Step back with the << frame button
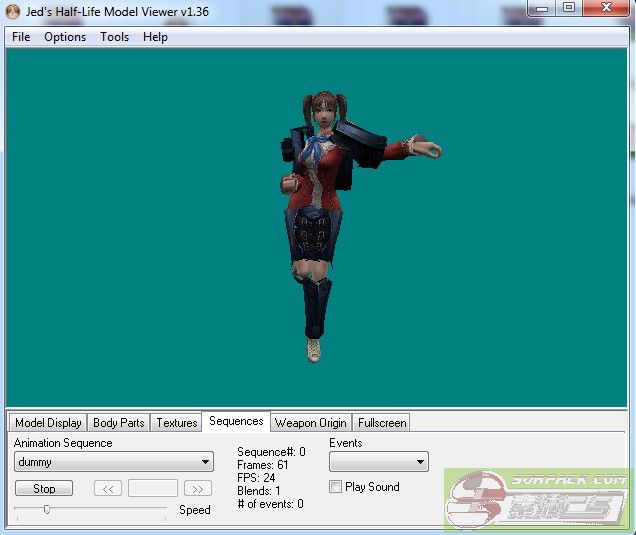 108,489
